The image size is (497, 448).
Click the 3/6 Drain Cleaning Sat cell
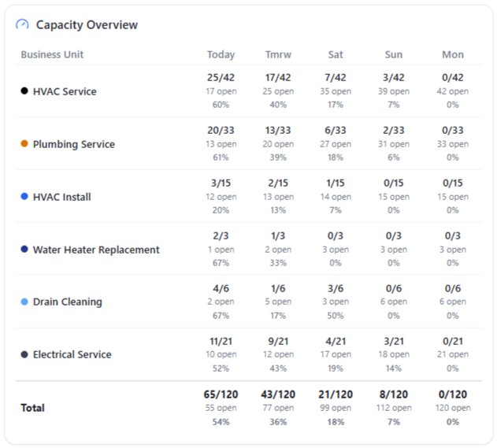(x=336, y=302)
